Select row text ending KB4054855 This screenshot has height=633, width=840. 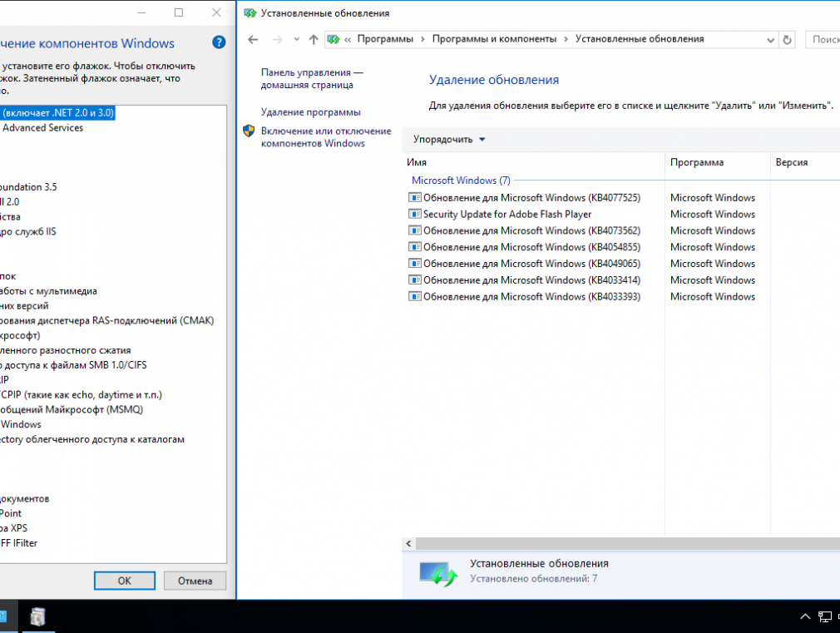tap(532, 247)
